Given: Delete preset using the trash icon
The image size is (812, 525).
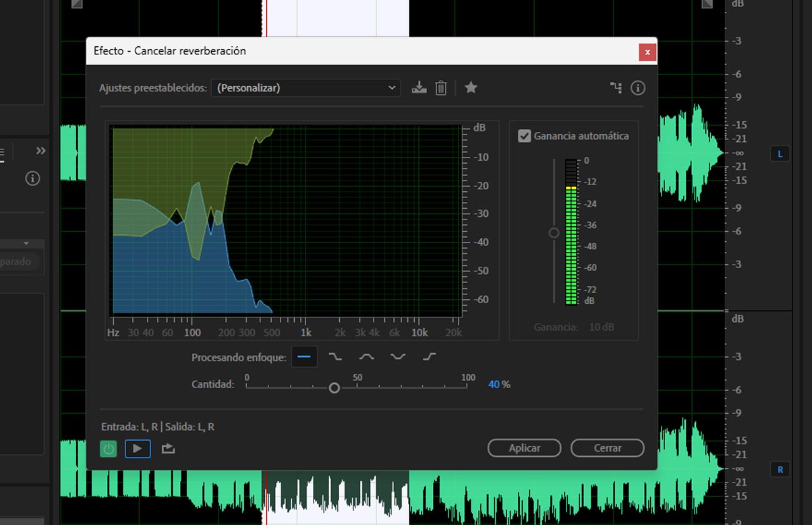Looking at the screenshot, I should 441,87.
